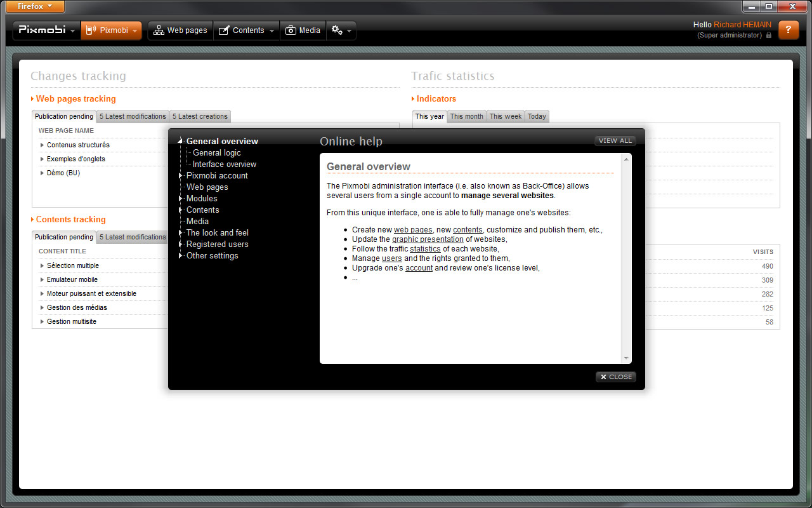This screenshot has width=812, height=508.
Task: Open the Web pages menu
Action: 180,30
